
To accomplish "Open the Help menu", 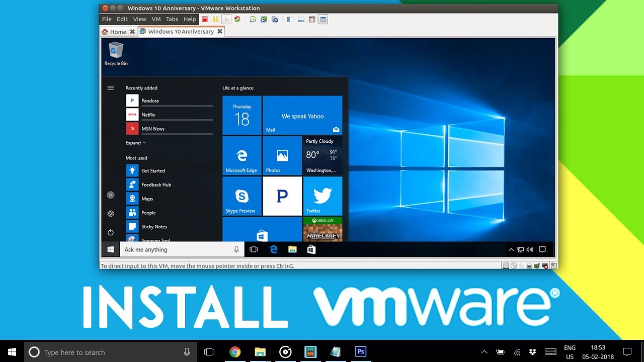I will click(x=190, y=19).
